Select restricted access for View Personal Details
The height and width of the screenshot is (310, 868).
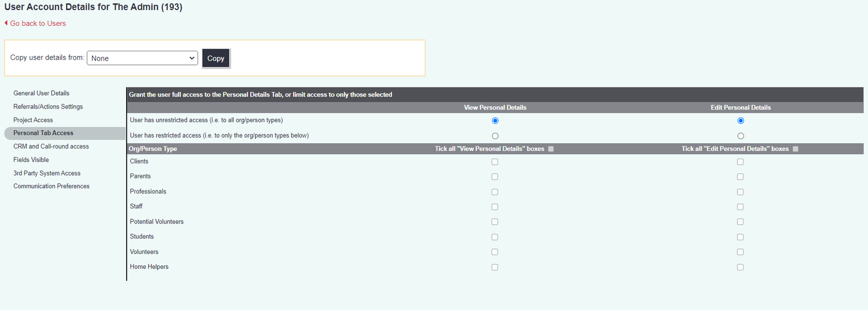[x=495, y=136]
